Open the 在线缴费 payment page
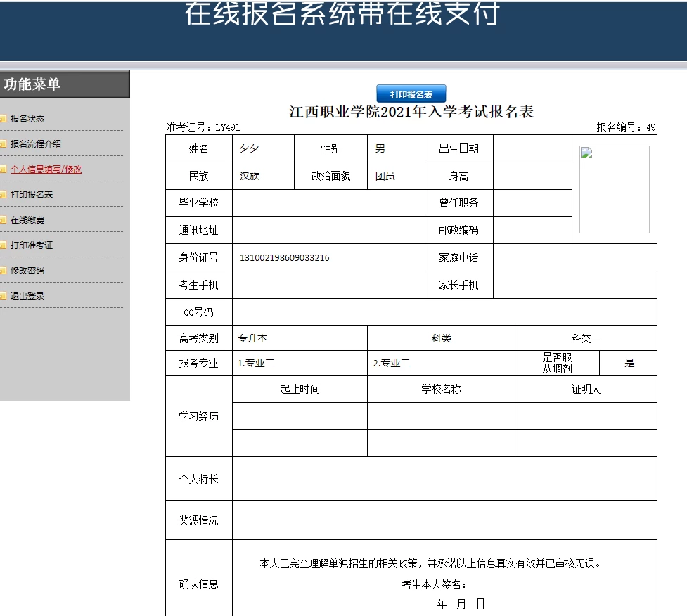The height and width of the screenshot is (616, 687). (x=27, y=220)
